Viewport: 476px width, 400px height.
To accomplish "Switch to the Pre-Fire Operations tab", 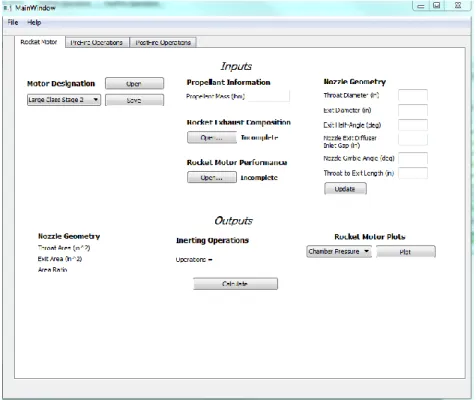I will coord(97,43).
